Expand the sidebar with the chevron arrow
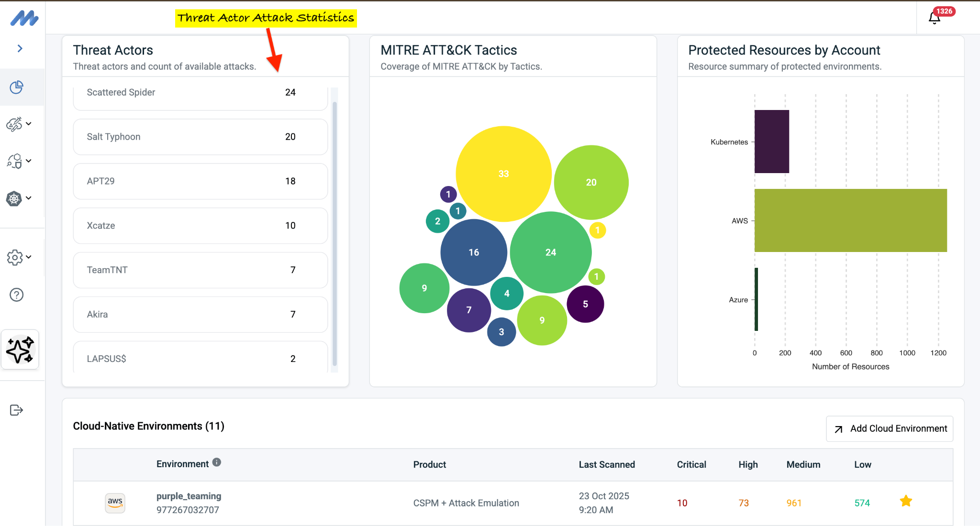 click(20, 48)
